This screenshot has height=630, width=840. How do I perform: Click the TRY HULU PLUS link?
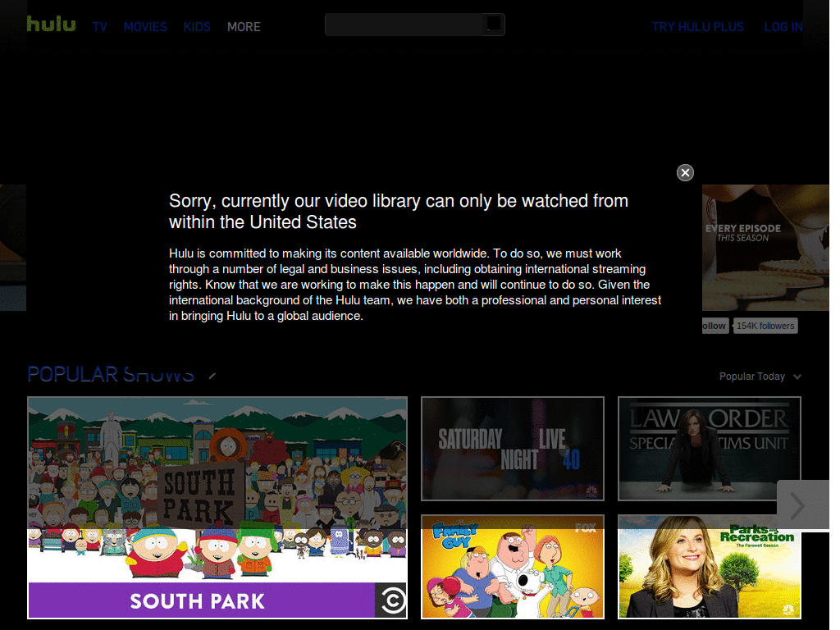(x=697, y=26)
